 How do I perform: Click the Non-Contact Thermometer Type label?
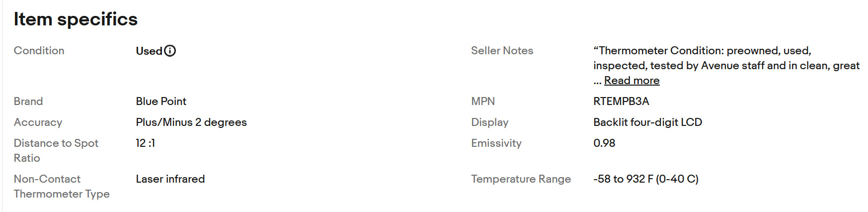click(62, 187)
